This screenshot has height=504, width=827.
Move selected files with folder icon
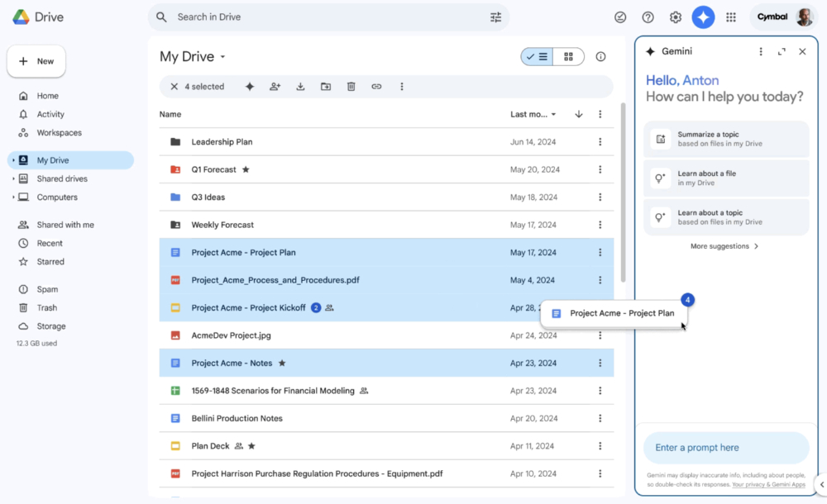click(x=325, y=87)
